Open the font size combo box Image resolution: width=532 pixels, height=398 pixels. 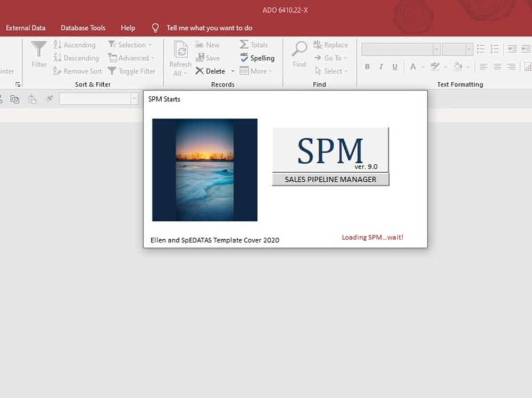(x=458, y=49)
